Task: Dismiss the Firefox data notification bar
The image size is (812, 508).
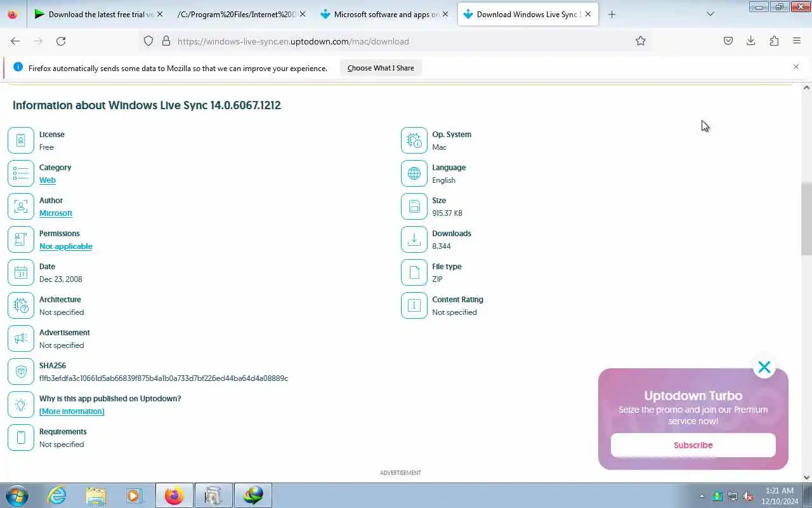Action: (796, 67)
